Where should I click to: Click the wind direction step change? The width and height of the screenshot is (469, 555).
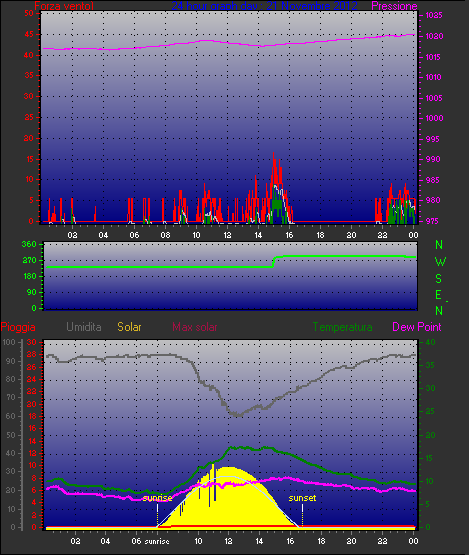[274, 261]
